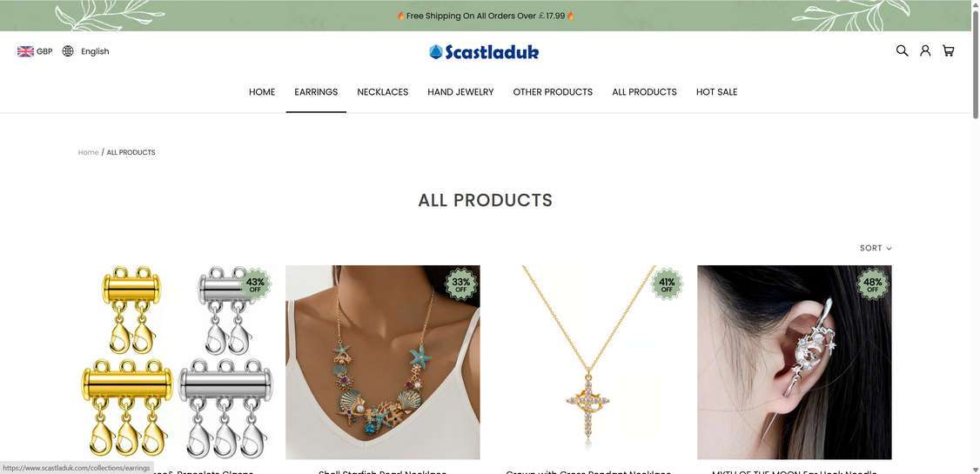Open the HAND JEWELRY menu item
Screen dimensions: 980x474
tap(460, 92)
